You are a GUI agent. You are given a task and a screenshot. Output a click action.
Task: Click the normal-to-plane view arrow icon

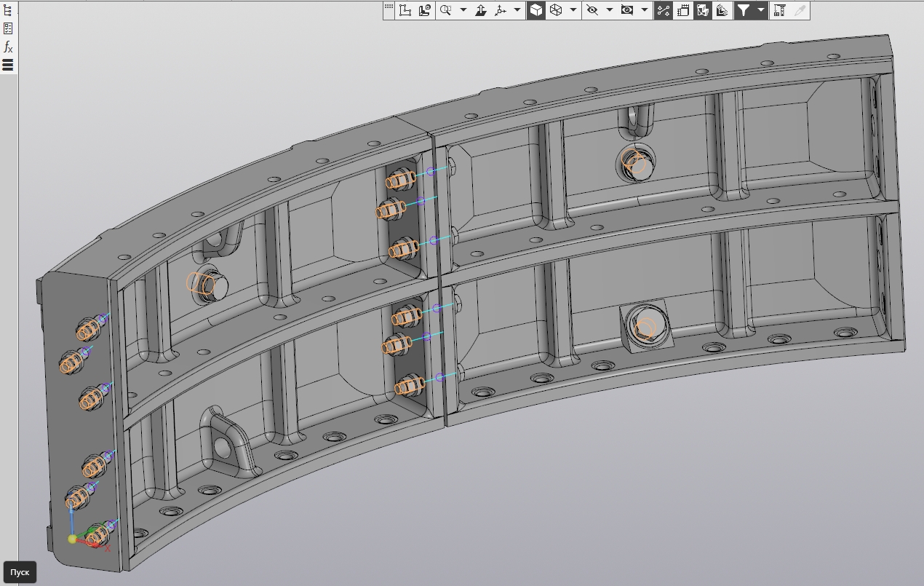[x=481, y=10]
